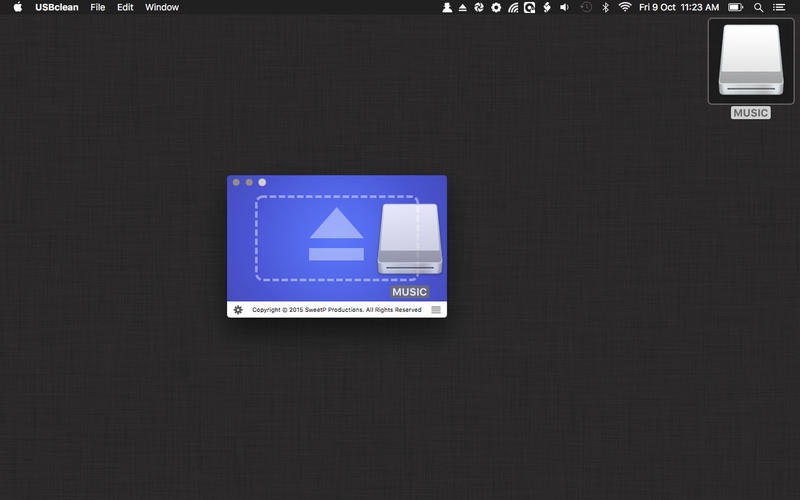Open the USBclean settings gear
This screenshot has height=500, width=800.
click(238, 310)
